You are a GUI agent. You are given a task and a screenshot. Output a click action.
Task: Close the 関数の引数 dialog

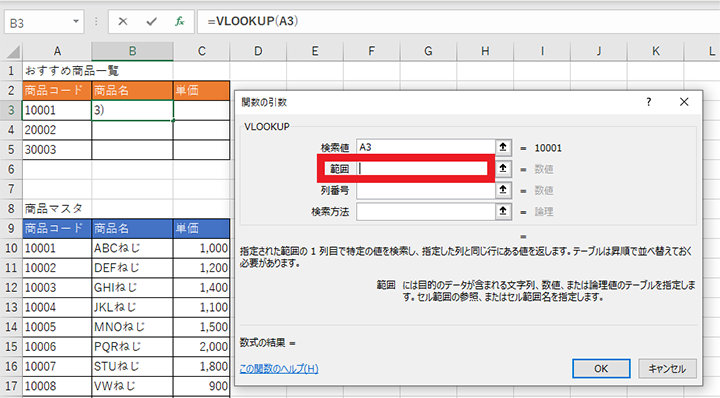[x=684, y=102]
